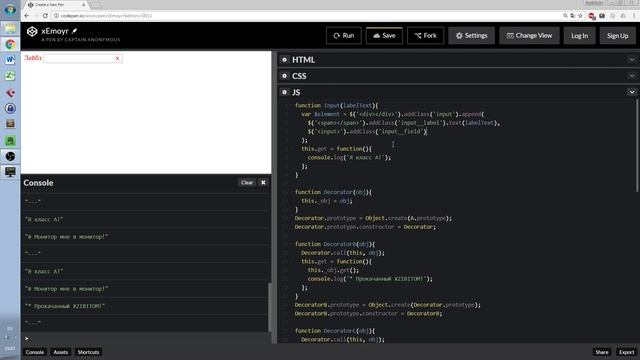Screen dimensions: 640x360
Task: Go back using the browser back arrow
Action: [x=27, y=16]
